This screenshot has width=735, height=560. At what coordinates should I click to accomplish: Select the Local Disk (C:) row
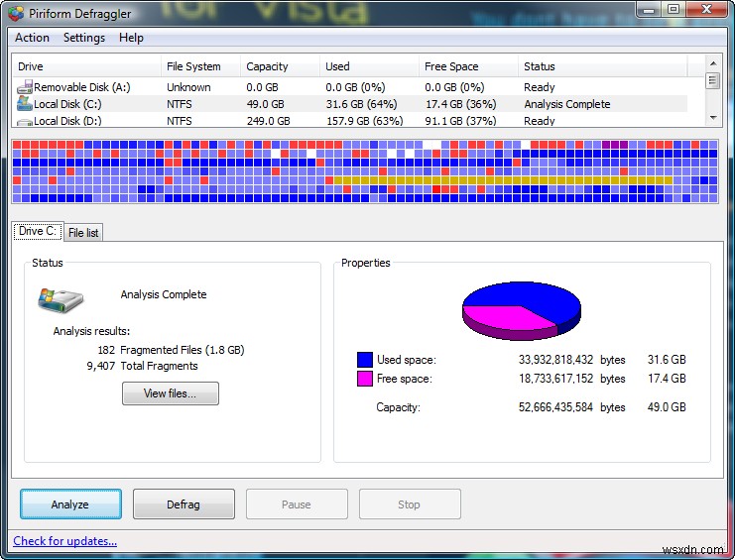click(350, 104)
